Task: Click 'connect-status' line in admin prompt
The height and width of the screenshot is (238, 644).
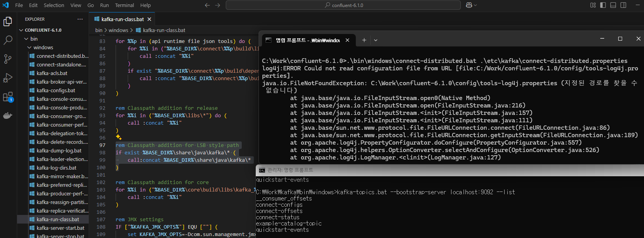Action: [x=278, y=217]
